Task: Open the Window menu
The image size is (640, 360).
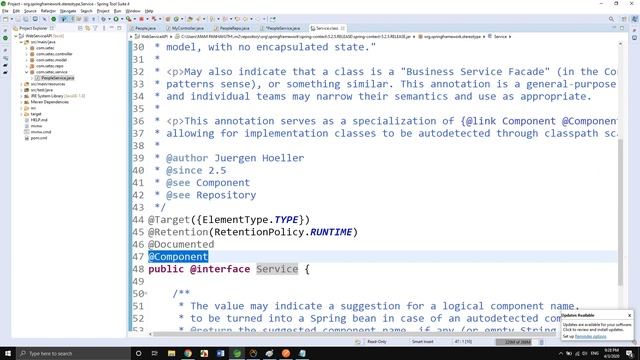Action: pyautogui.click(x=133, y=11)
